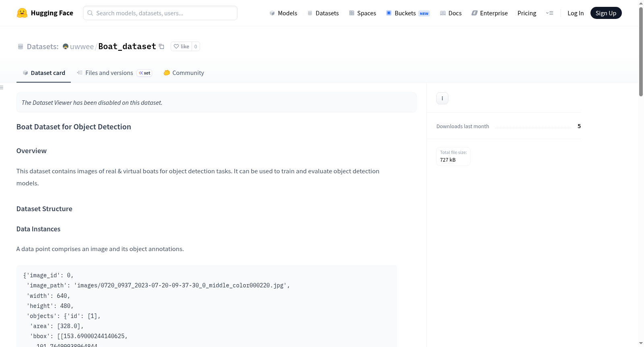
Task: Copy the dataset name with the copy icon
Action: pos(161,46)
